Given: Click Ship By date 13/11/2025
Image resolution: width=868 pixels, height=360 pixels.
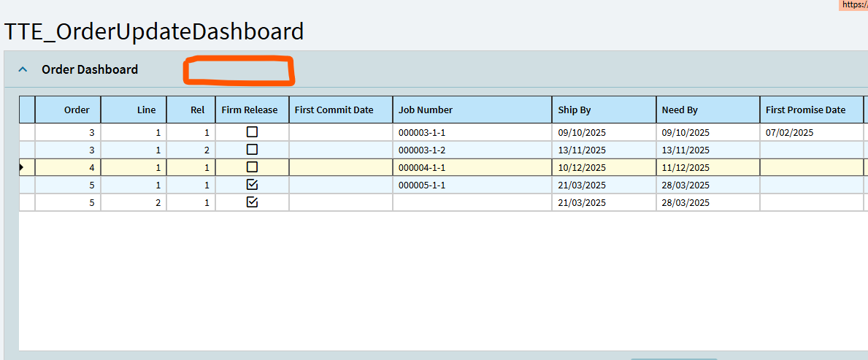Looking at the screenshot, I should click(x=604, y=150).
